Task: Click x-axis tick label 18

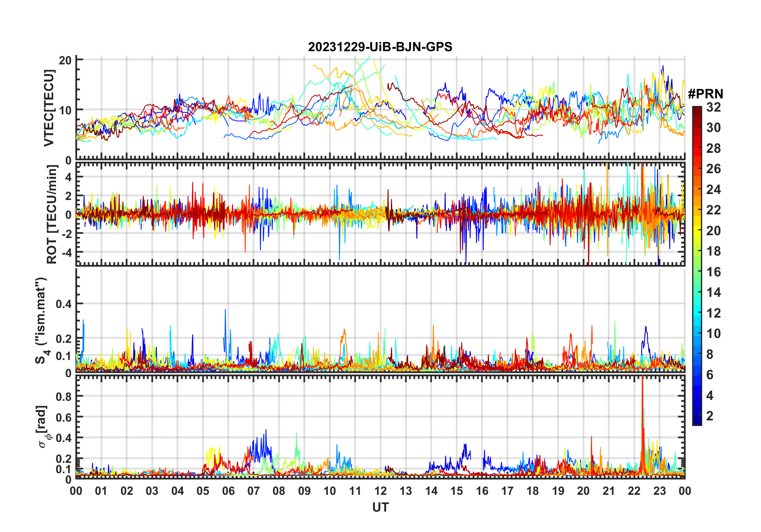Action: click(x=533, y=491)
